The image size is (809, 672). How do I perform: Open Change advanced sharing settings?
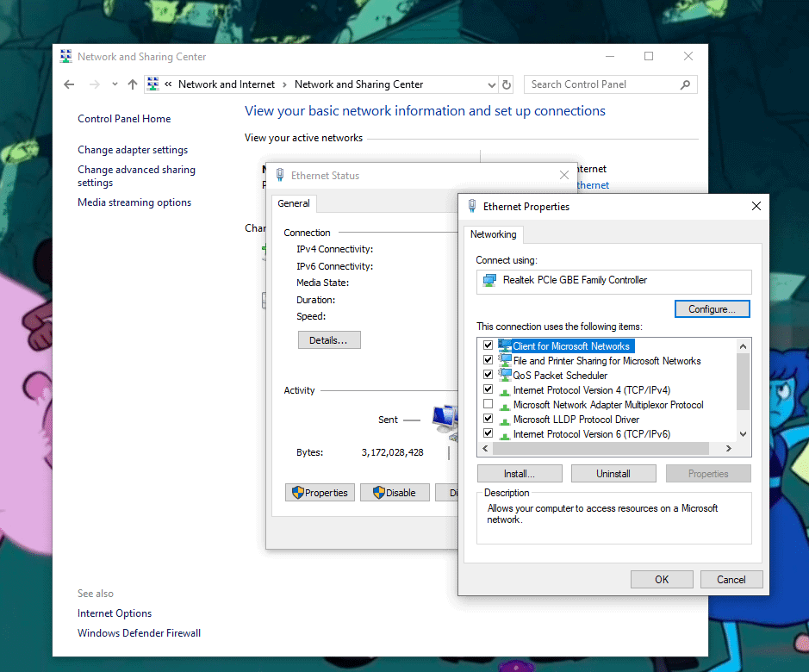pyautogui.click(x=137, y=176)
